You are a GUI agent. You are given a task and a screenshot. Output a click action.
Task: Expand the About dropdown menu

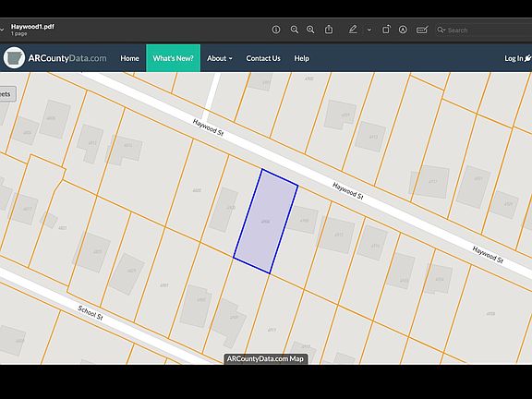coord(220,58)
